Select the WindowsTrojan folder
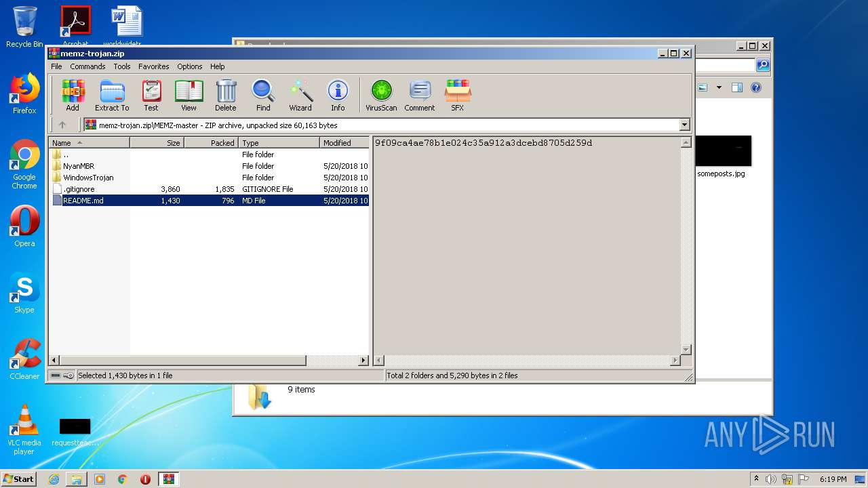Image resolution: width=868 pixels, height=488 pixels. point(209,178)
